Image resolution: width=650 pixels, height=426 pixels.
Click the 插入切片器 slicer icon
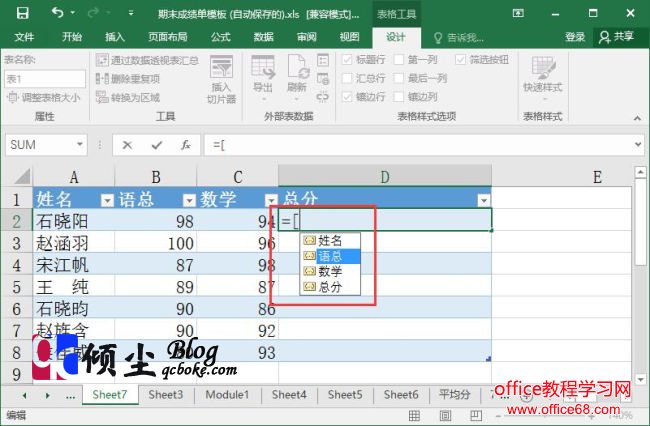pyautogui.click(x=221, y=79)
